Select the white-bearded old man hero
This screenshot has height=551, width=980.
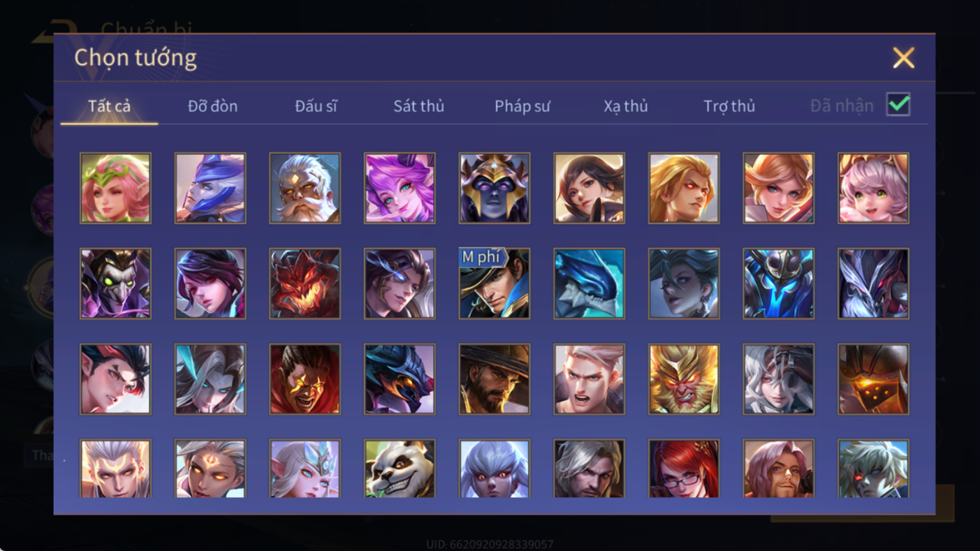(305, 188)
